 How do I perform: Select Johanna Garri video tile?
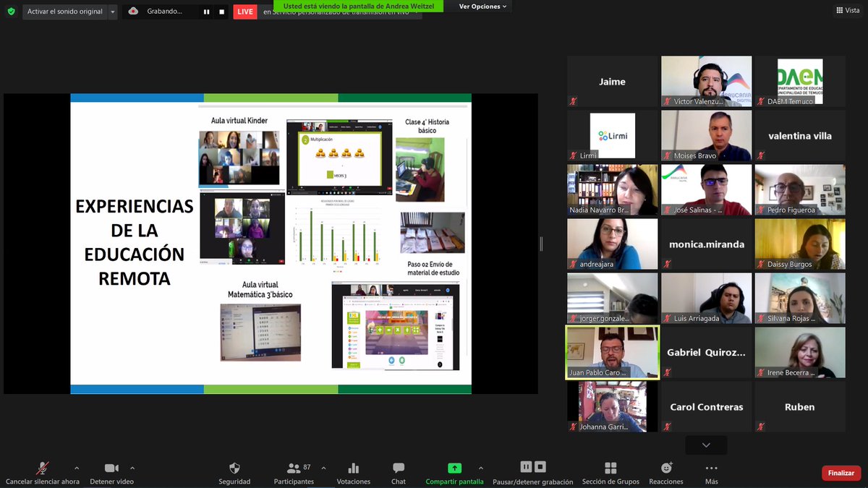(x=613, y=406)
